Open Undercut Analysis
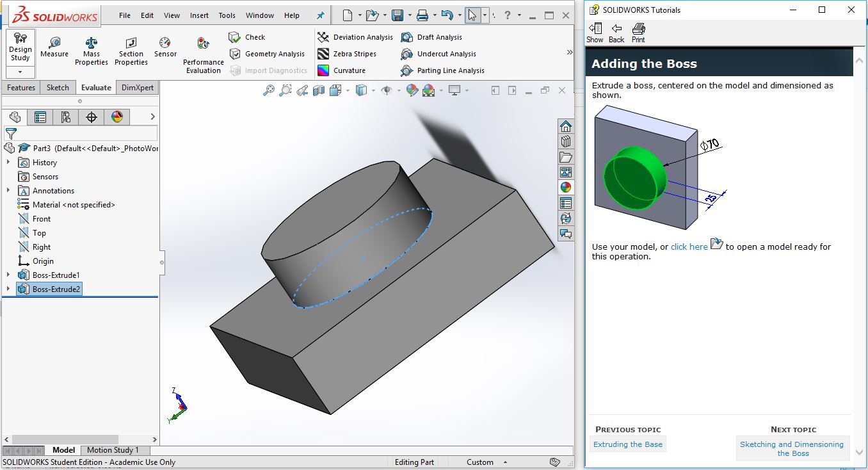Screen dimensions: 868x470 (x=438, y=54)
